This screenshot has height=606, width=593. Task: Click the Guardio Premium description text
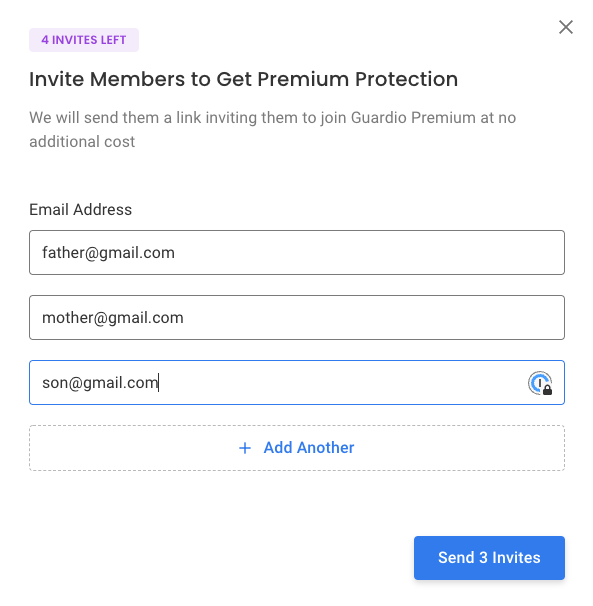[273, 129]
